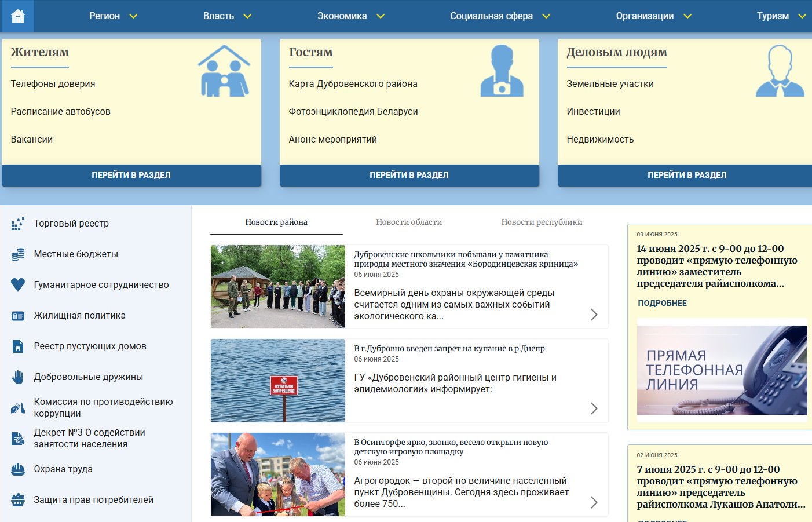Open Инвестиции link
Screen dimensions: 812x522
(593, 112)
